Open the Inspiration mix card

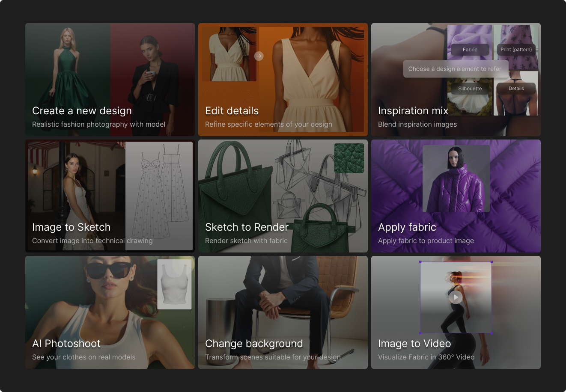pos(456,80)
